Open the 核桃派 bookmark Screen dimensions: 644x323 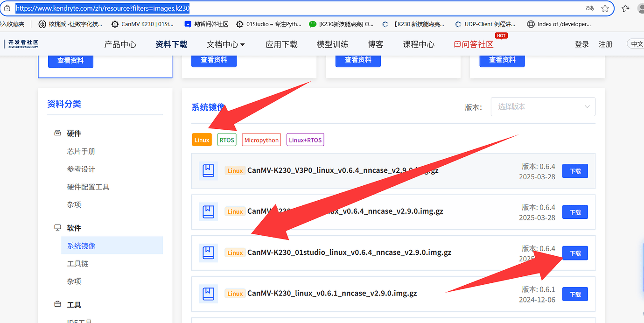[x=68, y=24]
